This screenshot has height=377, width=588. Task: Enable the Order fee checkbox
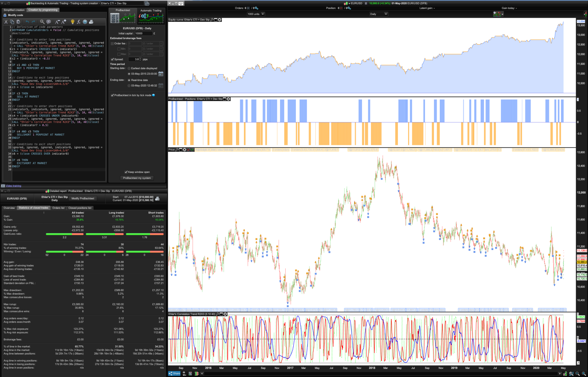point(112,44)
